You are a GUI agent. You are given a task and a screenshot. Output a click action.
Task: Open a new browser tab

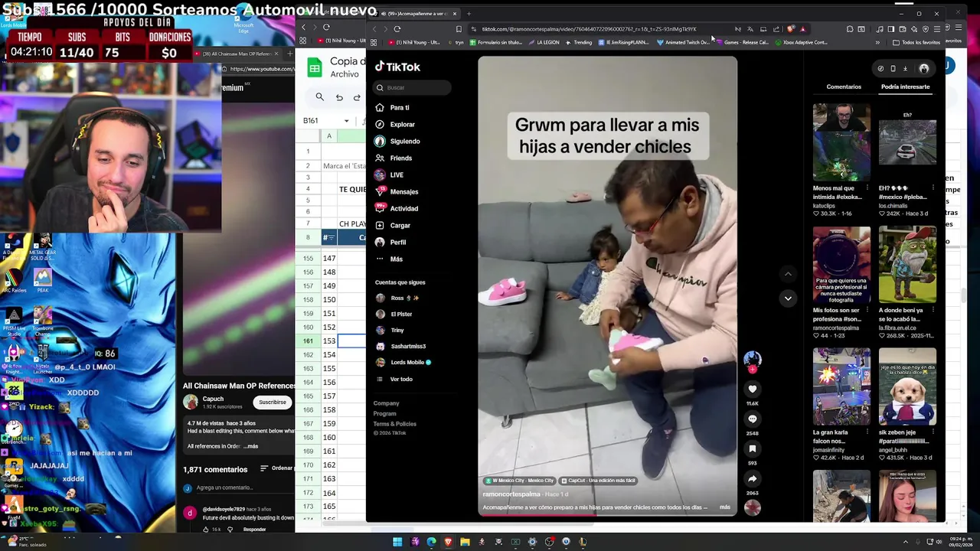pyautogui.click(x=469, y=13)
